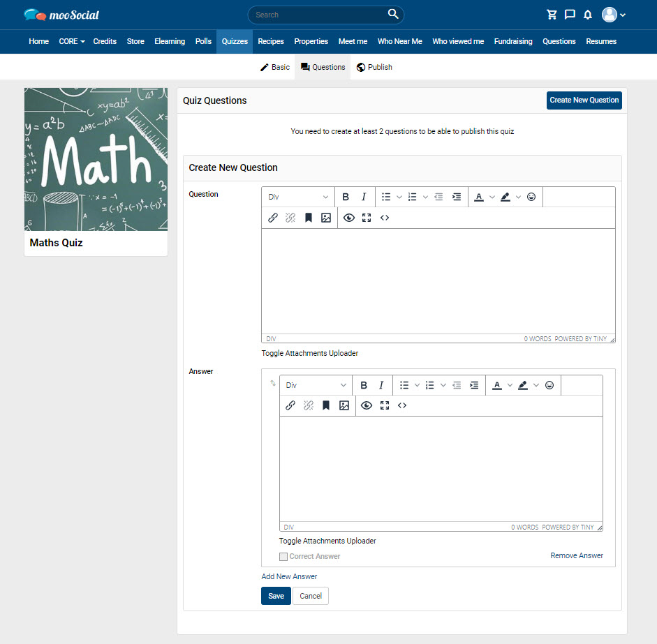657x644 pixels.
Task: Go to the Polls menu item
Action: click(x=203, y=41)
